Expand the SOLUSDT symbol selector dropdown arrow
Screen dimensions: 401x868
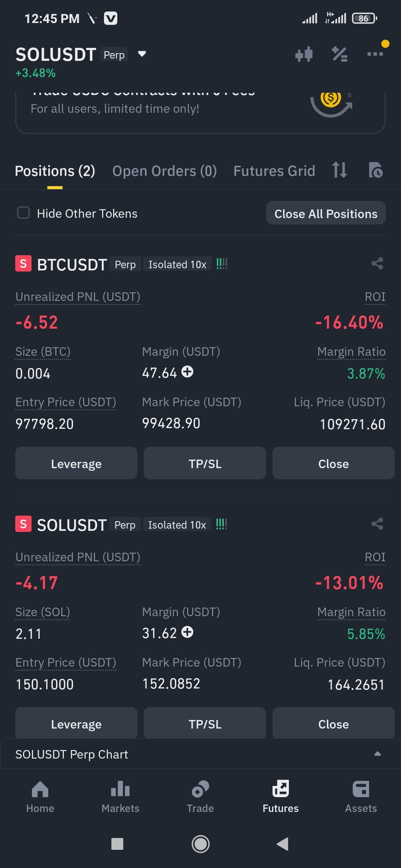tap(142, 54)
